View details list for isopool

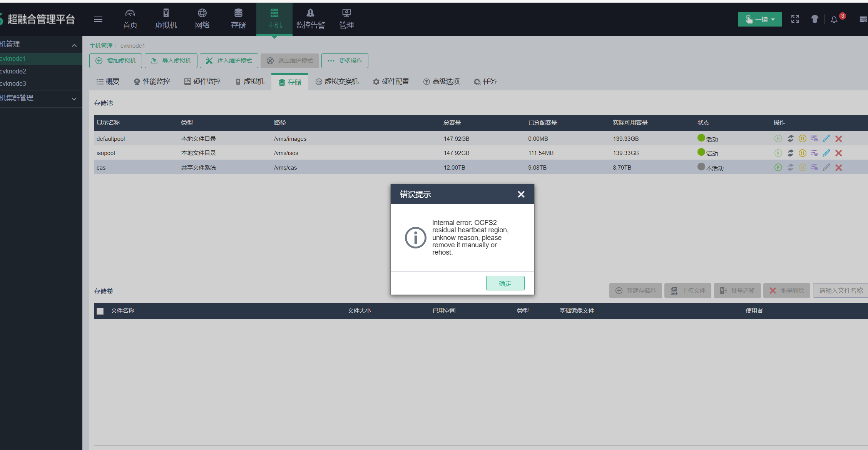tap(814, 153)
